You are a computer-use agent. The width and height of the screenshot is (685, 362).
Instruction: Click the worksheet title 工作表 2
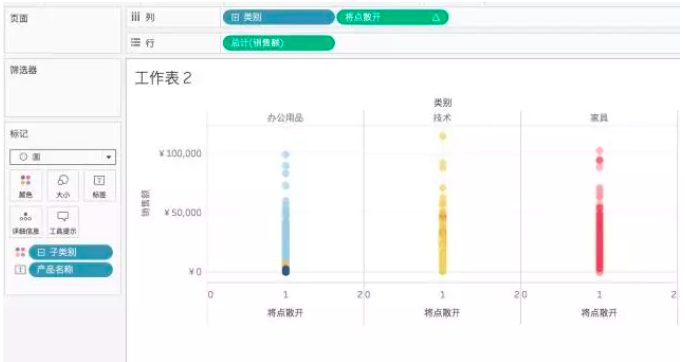(163, 78)
